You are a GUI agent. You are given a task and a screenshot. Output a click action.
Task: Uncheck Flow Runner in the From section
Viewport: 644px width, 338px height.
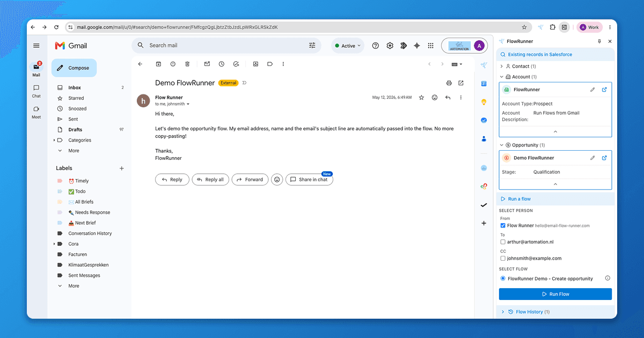(x=503, y=225)
